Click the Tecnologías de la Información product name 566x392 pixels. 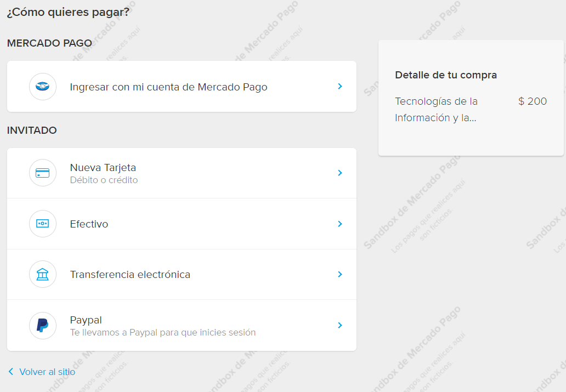pos(435,109)
